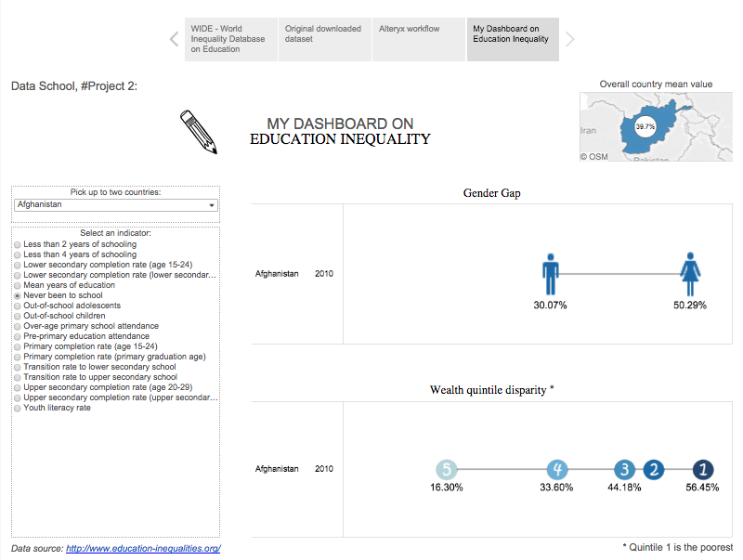Select quintile 4 circle marker
743x560 pixels.
pos(557,470)
